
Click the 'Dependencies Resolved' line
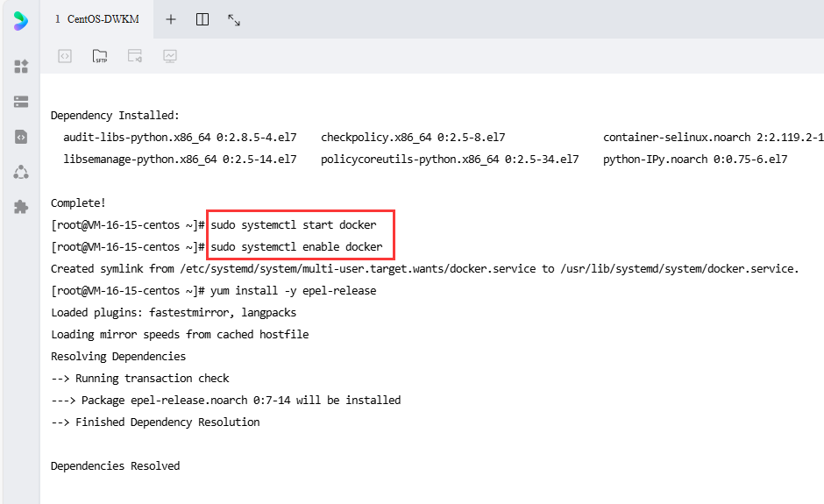click(115, 466)
